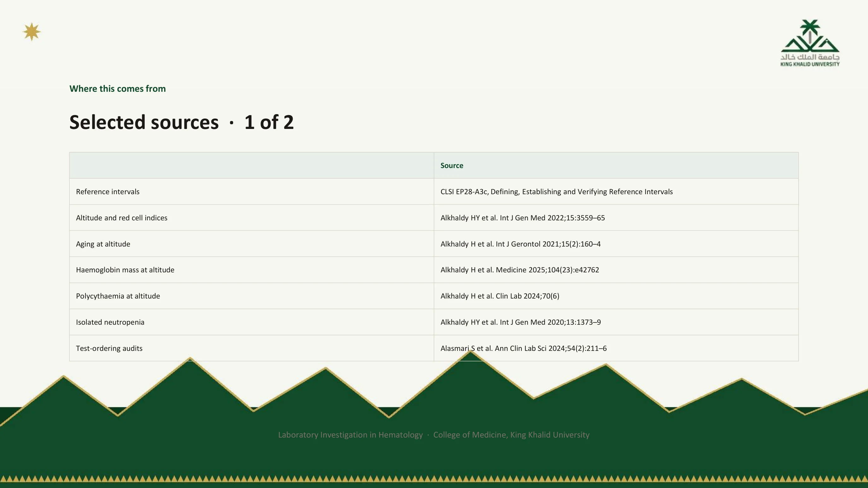
Task: Select the 'Where this comes from' heading
Action: click(118, 89)
